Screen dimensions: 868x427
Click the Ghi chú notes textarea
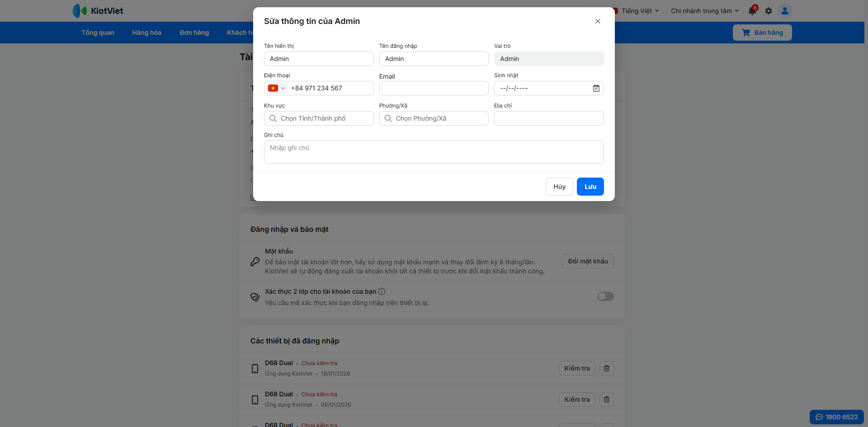point(434,152)
